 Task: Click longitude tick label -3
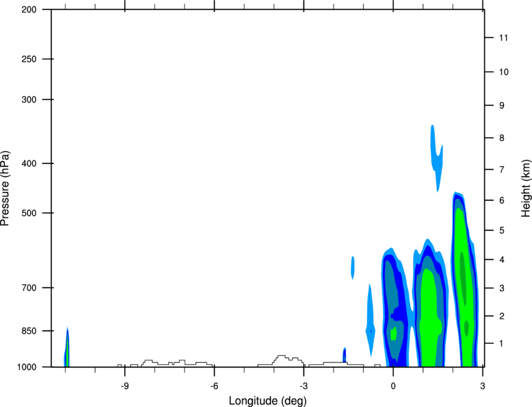pos(304,386)
